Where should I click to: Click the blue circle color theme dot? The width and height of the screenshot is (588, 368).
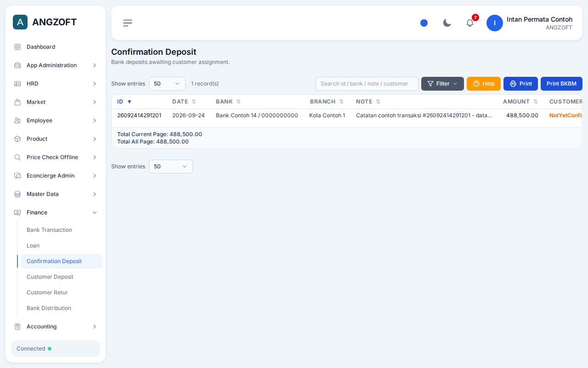tap(424, 23)
